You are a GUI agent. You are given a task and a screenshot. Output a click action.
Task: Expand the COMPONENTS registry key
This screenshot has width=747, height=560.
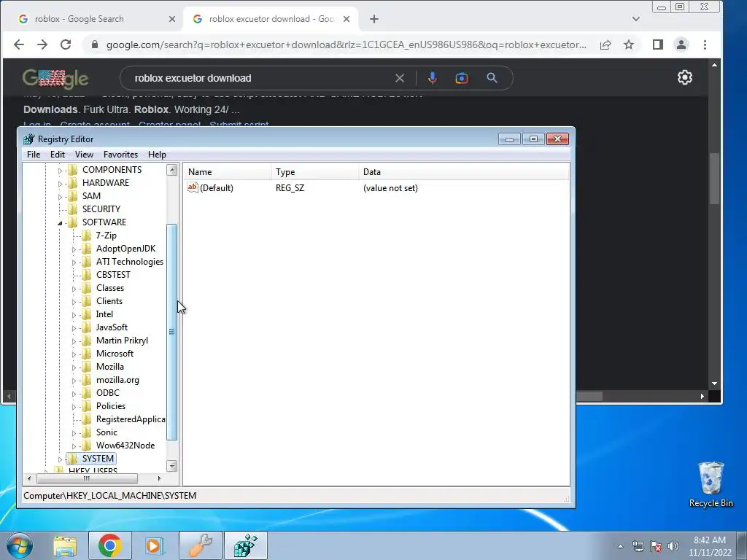click(x=60, y=171)
